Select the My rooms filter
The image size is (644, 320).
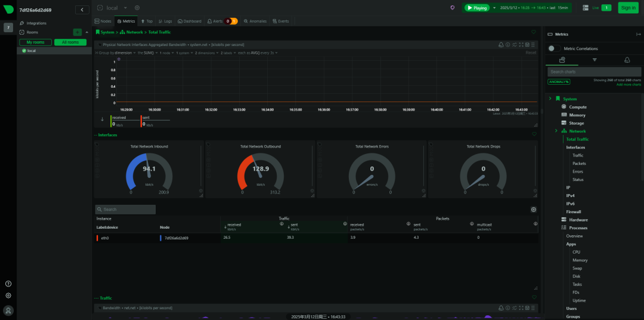[x=35, y=42]
